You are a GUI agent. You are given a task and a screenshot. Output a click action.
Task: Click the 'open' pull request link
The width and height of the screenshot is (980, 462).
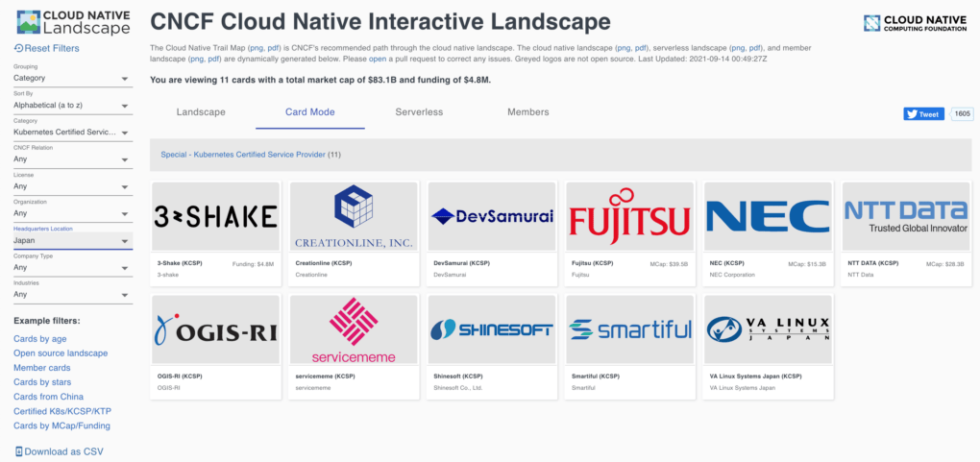click(x=378, y=59)
